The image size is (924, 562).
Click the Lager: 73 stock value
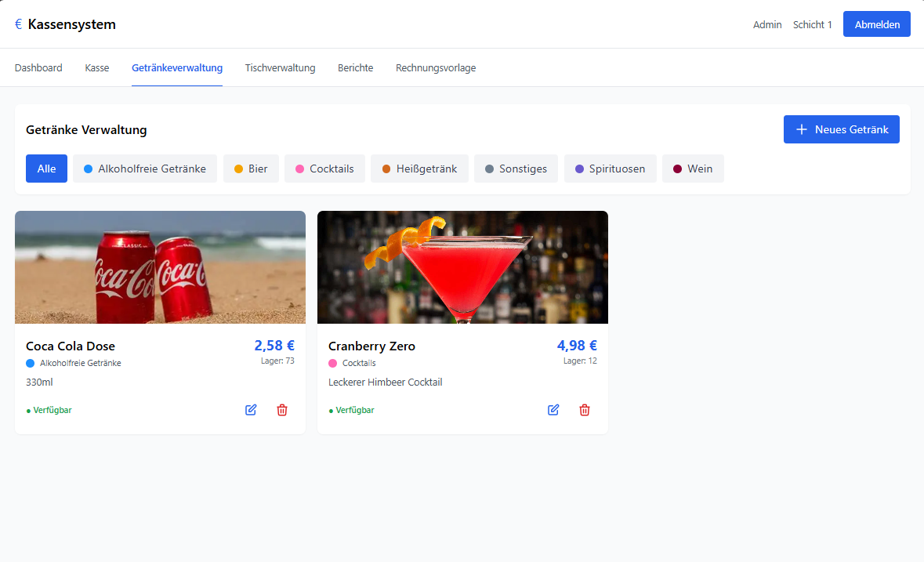(x=277, y=361)
